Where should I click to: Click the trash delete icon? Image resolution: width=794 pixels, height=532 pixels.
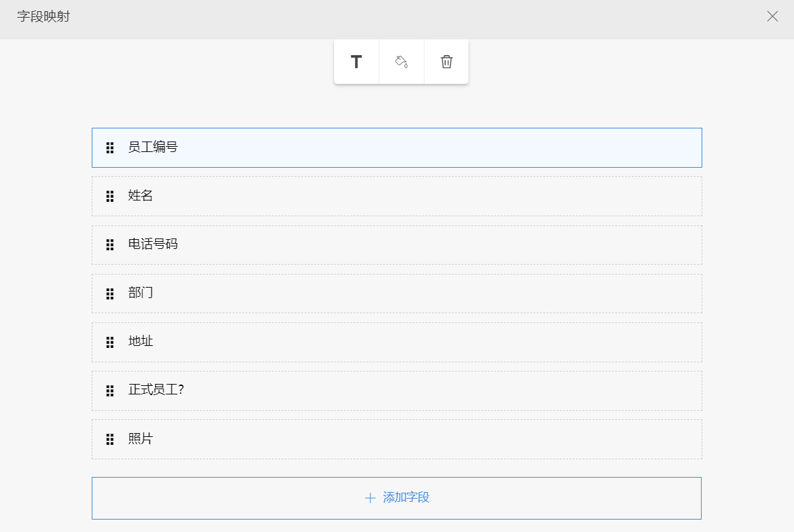click(x=446, y=62)
